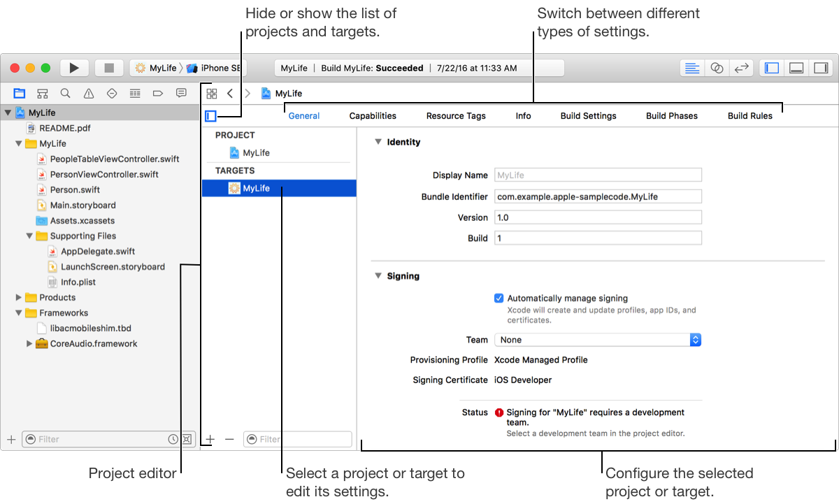This screenshot has height=504, width=839.
Task: Show the standard editor
Action: (692, 68)
